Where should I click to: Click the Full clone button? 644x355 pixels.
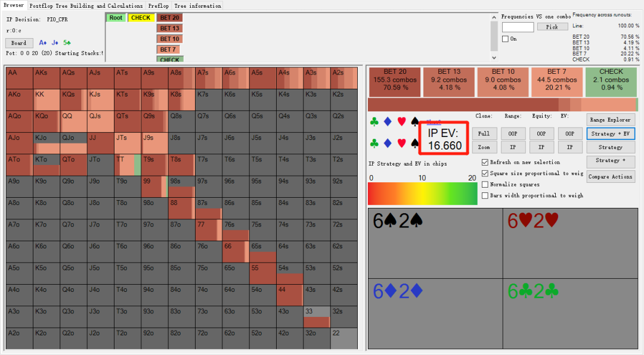[x=484, y=134]
